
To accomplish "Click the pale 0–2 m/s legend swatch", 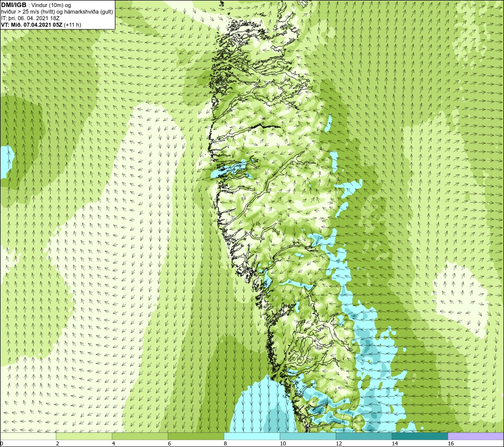I will coord(28,436).
